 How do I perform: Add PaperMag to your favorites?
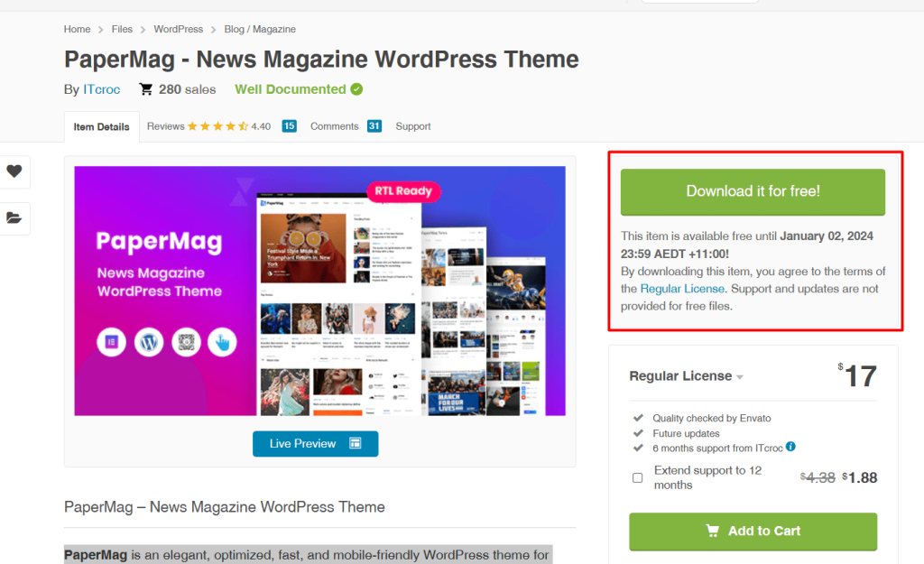click(14, 171)
